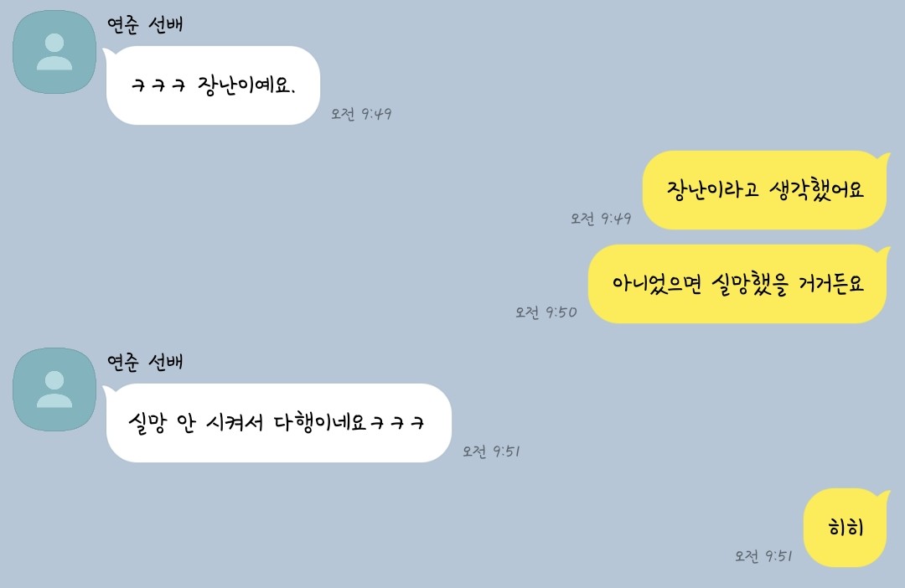
Task: Click the word 생각했어요 in yellow bubble
Action: tap(817, 188)
